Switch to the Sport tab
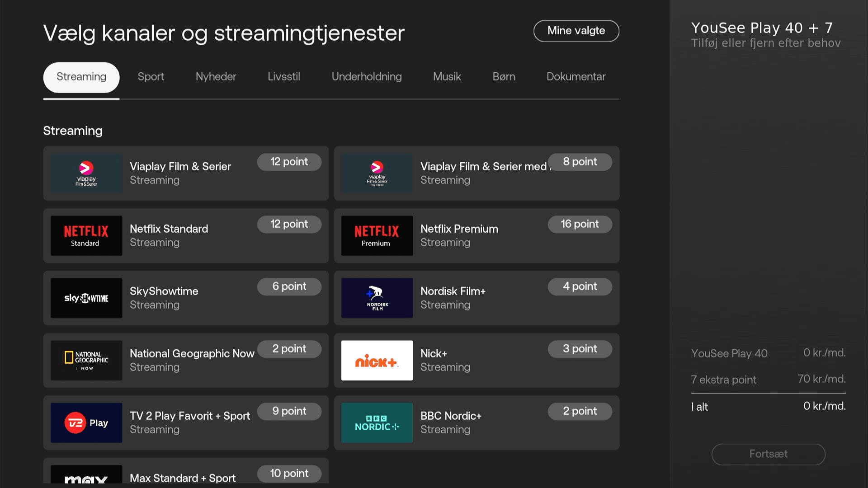Image resolution: width=868 pixels, height=488 pixels. 151,77
